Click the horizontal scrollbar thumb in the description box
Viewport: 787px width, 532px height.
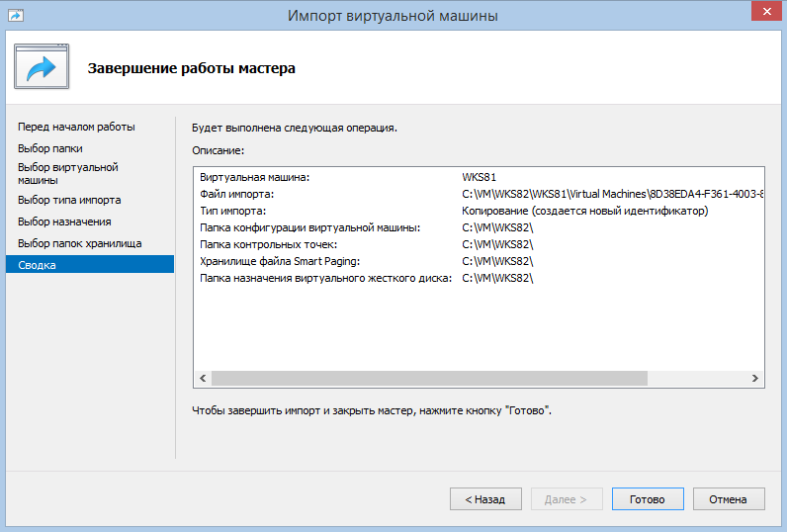pos(429,379)
